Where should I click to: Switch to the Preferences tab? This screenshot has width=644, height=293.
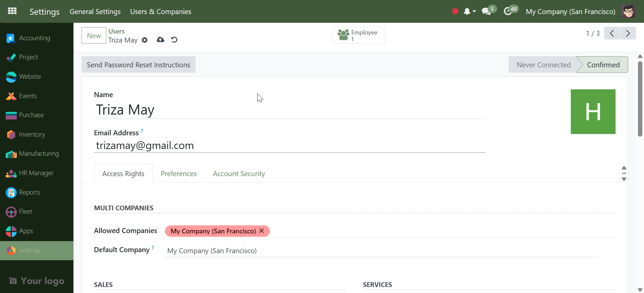(x=178, y=174)
